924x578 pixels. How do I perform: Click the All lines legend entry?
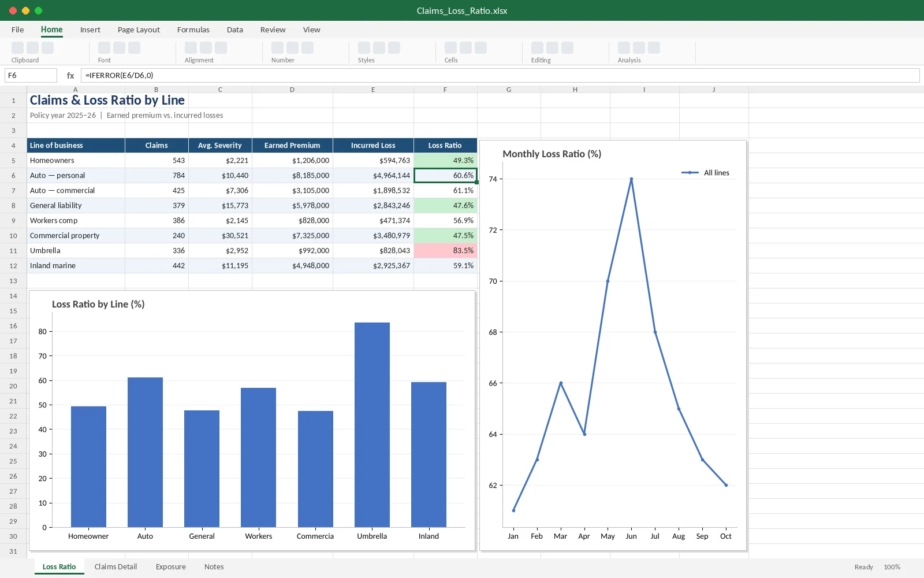[705, 173]
